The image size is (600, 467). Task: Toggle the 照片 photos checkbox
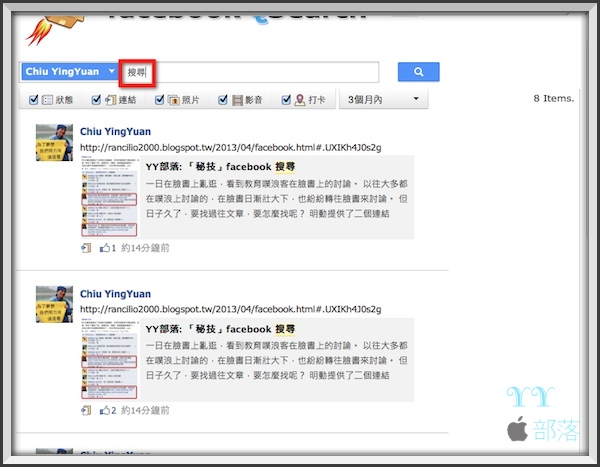point(160,100)
